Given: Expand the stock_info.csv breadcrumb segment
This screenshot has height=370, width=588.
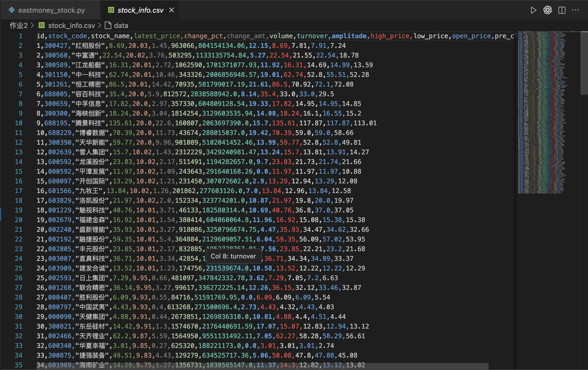Looking at the screenshot, I should 71,26.
